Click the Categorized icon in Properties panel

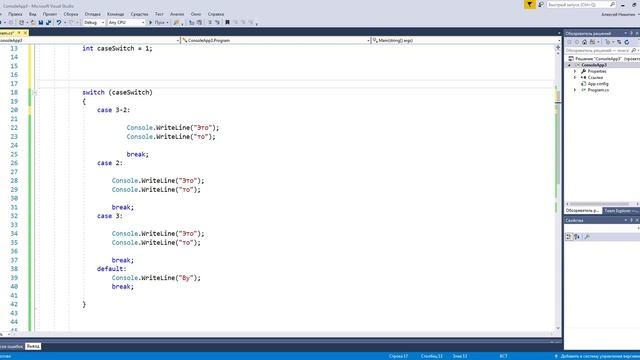[x=569, y=237]
